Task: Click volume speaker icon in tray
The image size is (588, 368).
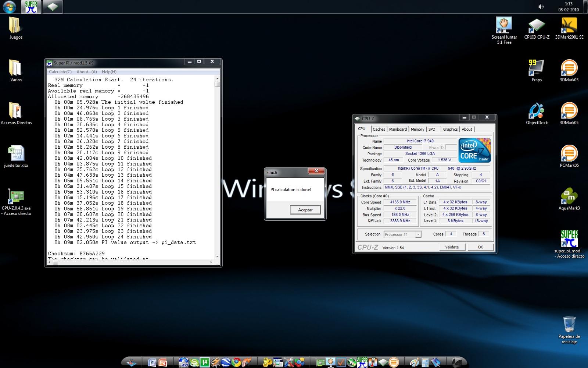Action: [x=541, y=7]
